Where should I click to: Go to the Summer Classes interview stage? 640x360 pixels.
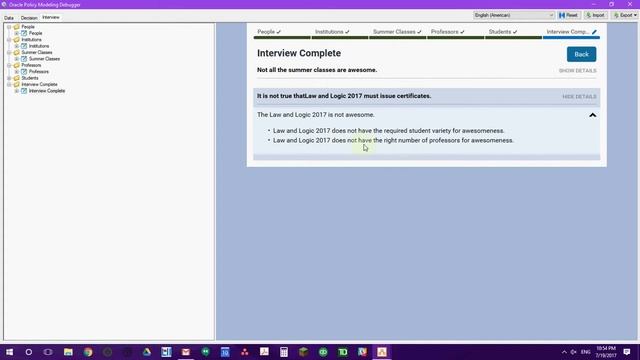point(398,32)
